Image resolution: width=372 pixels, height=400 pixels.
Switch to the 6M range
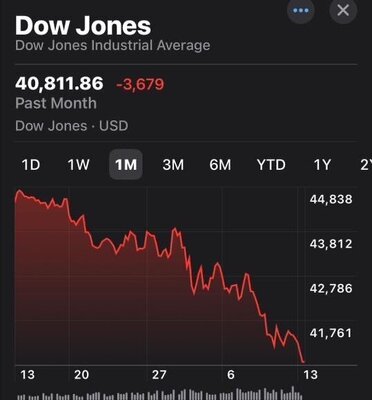click(220, 165)
